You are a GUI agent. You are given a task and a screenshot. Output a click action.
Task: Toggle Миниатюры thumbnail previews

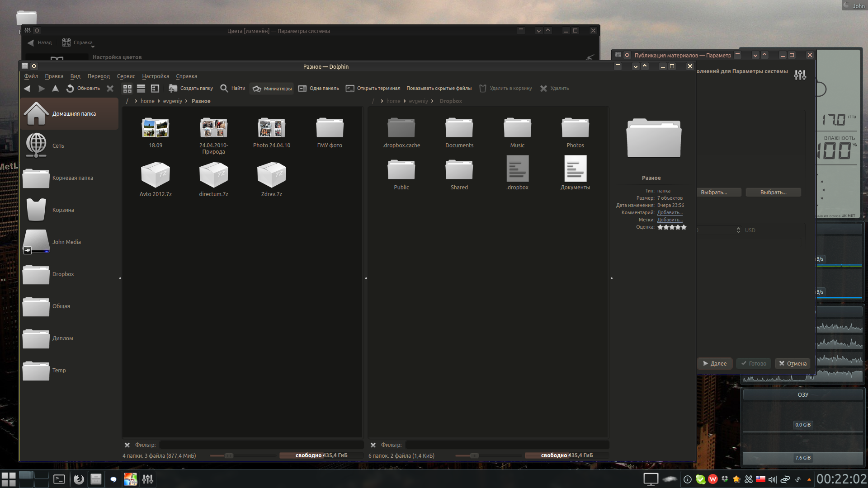pos(272,89)
